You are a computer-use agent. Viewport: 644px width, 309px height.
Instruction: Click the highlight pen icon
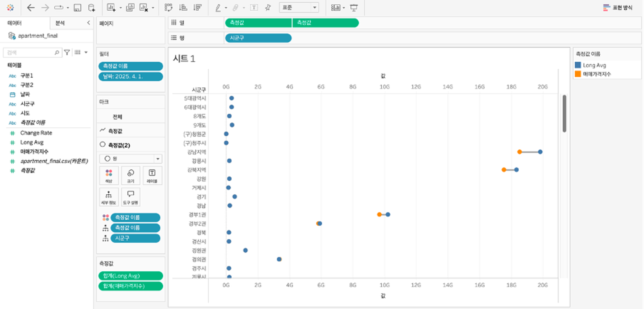coord(218,8)
